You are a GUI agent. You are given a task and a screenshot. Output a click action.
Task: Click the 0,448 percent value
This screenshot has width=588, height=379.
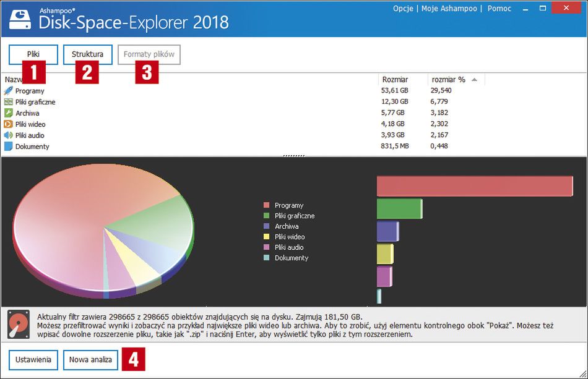point(439,146)
